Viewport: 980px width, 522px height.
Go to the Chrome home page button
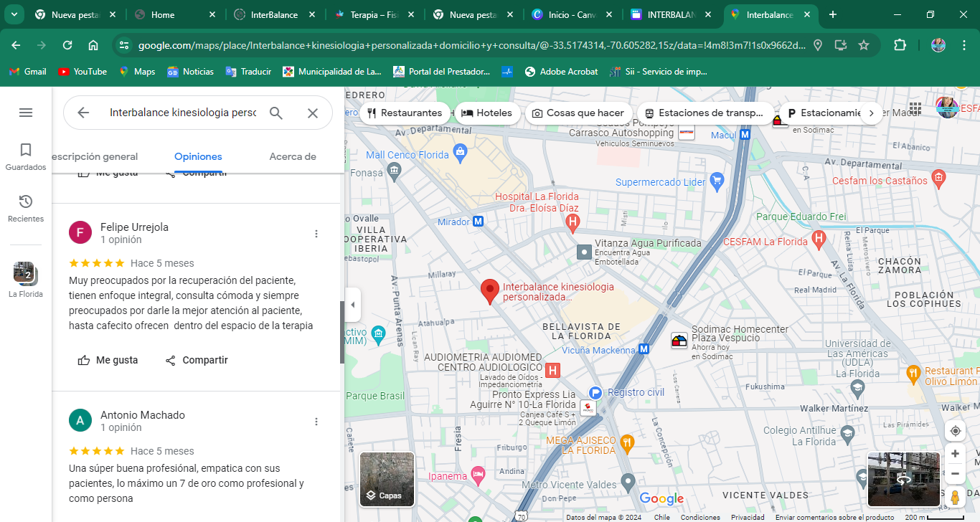tap(93, 45)
